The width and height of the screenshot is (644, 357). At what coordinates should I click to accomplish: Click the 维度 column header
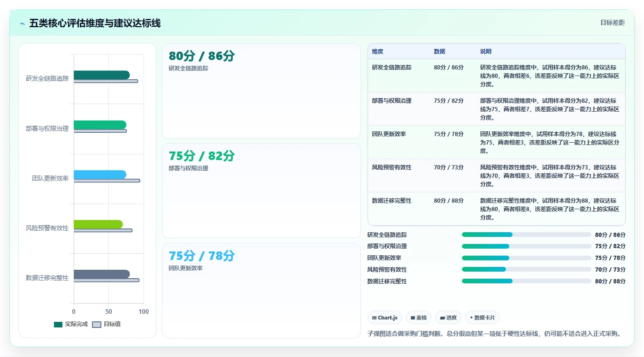[378, 52]
